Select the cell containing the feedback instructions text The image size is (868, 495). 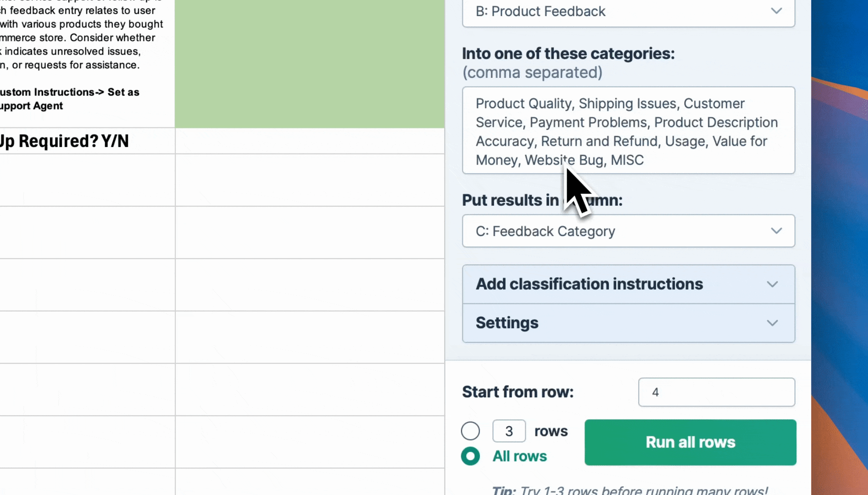pyautogui.click(x=87, y=64)
